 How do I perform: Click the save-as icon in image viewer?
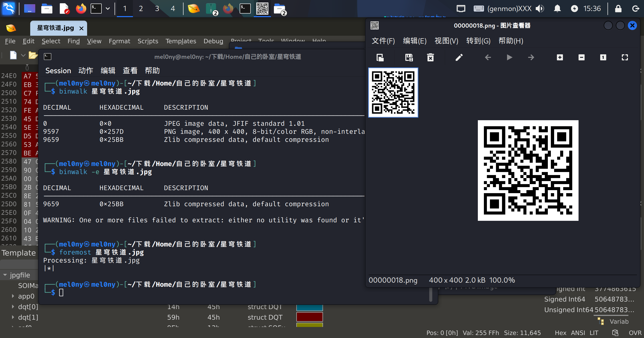coord(409,58)
